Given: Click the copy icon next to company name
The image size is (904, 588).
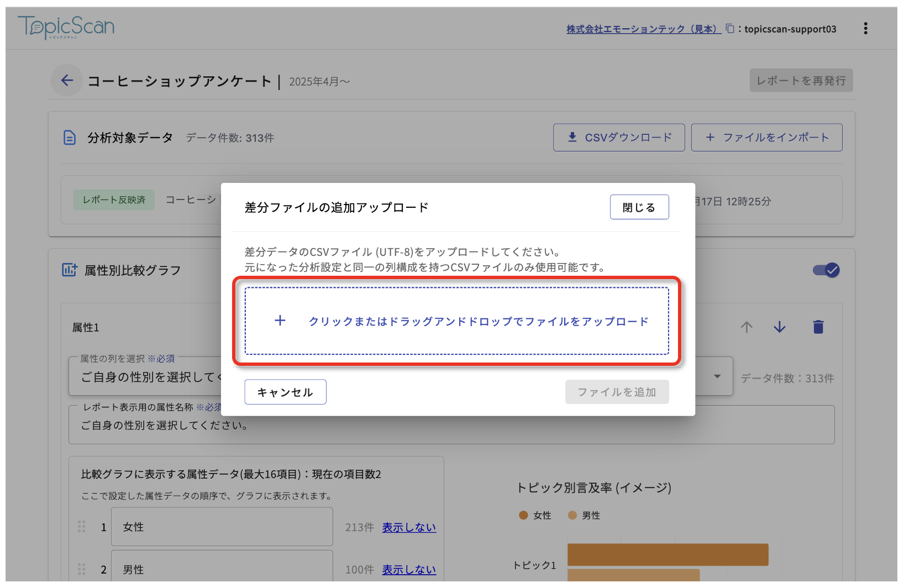Looking at the screenshot, I should pos(730,29).
